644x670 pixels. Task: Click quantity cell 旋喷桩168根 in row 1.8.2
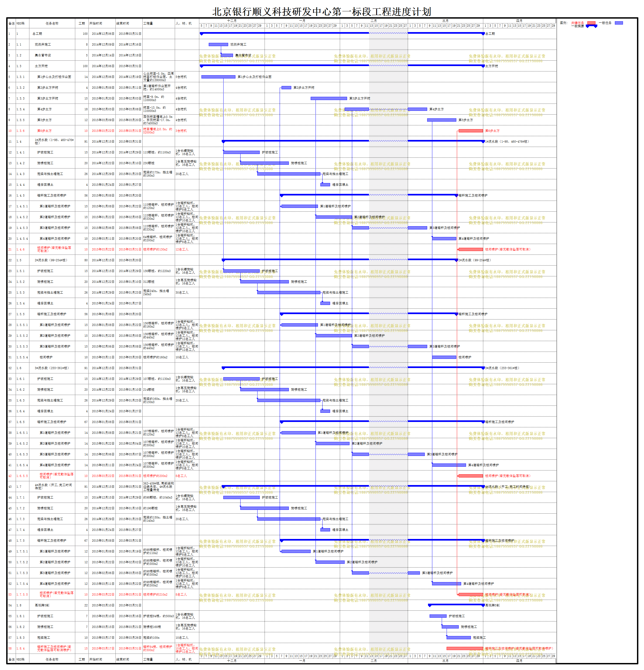[151, 627]
